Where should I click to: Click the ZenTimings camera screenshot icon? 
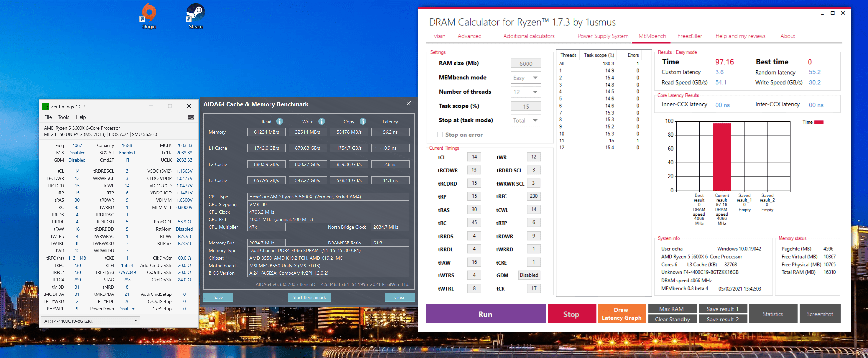[x=191, y=117]
